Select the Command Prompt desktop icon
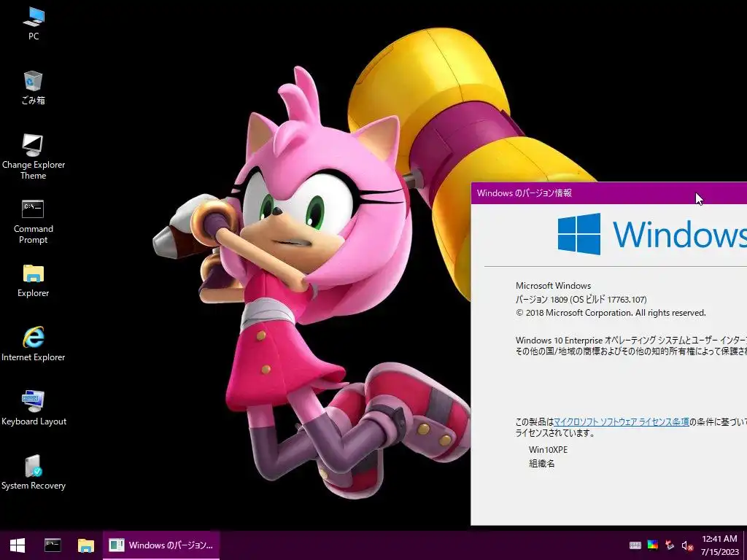This screenshot has width=747, height=560. pos(34,222)
